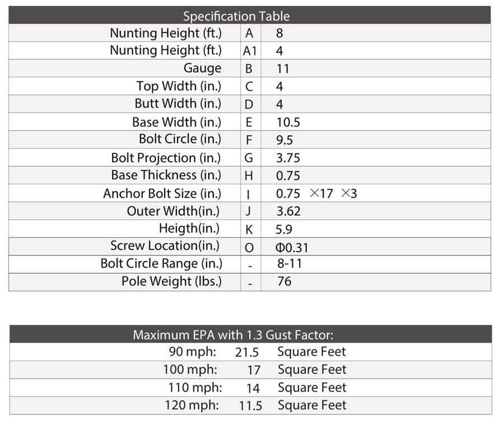Click the Anchor Bolt Size value
The width and height of the screenshot is (504, 424).
[316, 194]
